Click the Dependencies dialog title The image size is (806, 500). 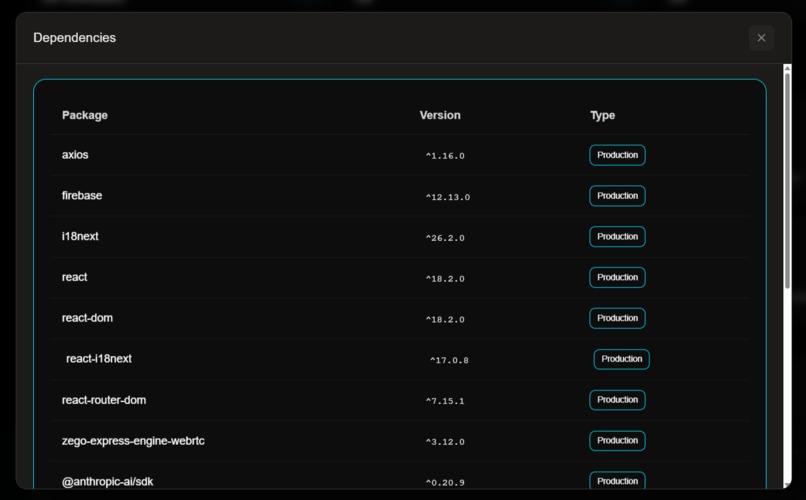[75, 38]
